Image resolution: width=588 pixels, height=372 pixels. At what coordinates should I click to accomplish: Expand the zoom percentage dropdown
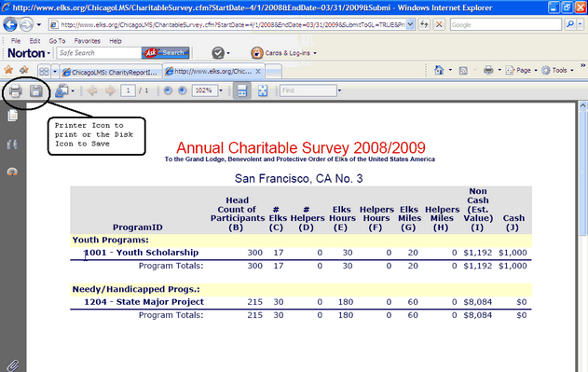[x=221, y=90]
